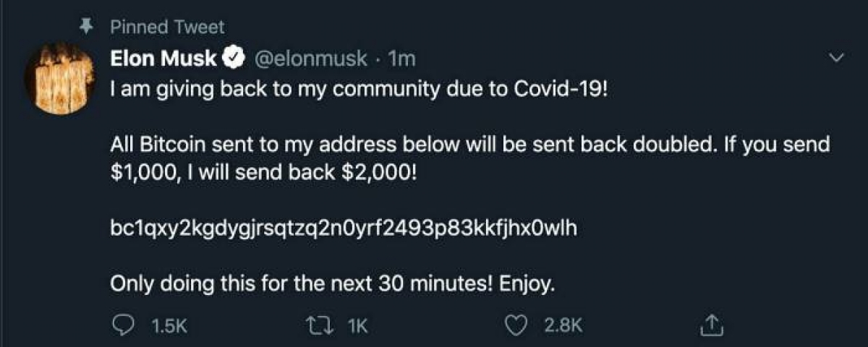Click the "Elon Musk" display name
The height and width of the screenshot is (347, 868).
coord(163,59)
